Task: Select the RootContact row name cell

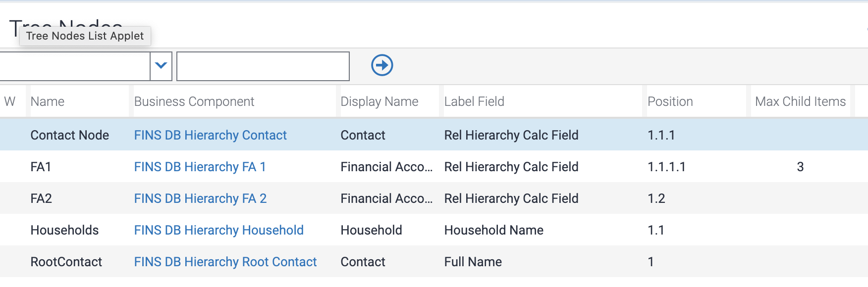Action: point(66,262)
